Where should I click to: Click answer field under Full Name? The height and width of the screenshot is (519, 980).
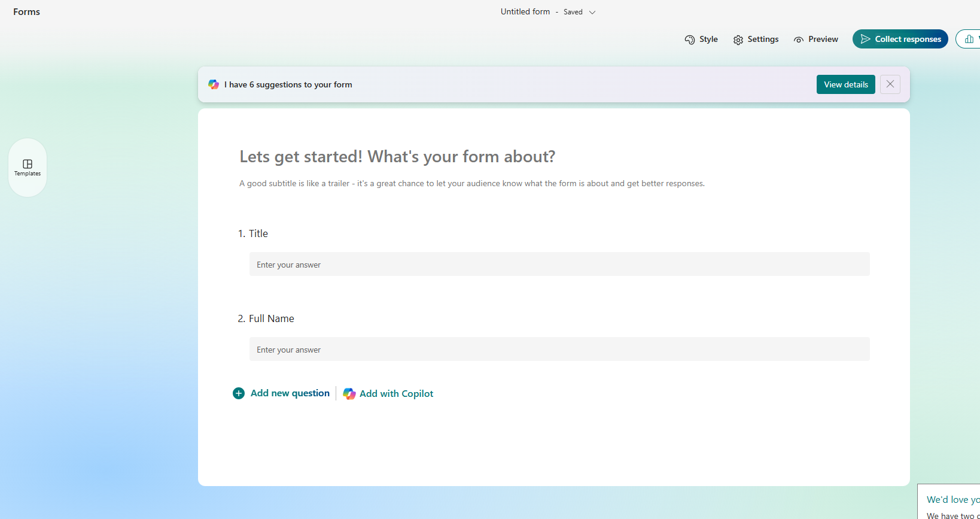[559, 350]
